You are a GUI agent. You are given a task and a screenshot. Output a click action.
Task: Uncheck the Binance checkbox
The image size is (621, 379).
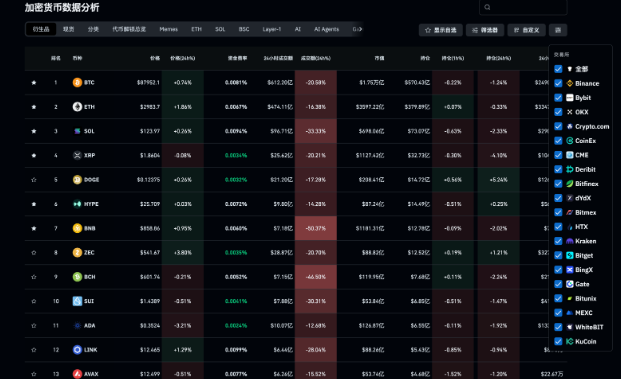[558, 83]
